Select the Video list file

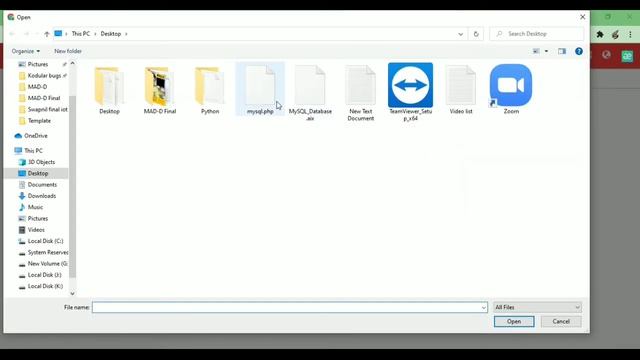click(x=461, y=90)
